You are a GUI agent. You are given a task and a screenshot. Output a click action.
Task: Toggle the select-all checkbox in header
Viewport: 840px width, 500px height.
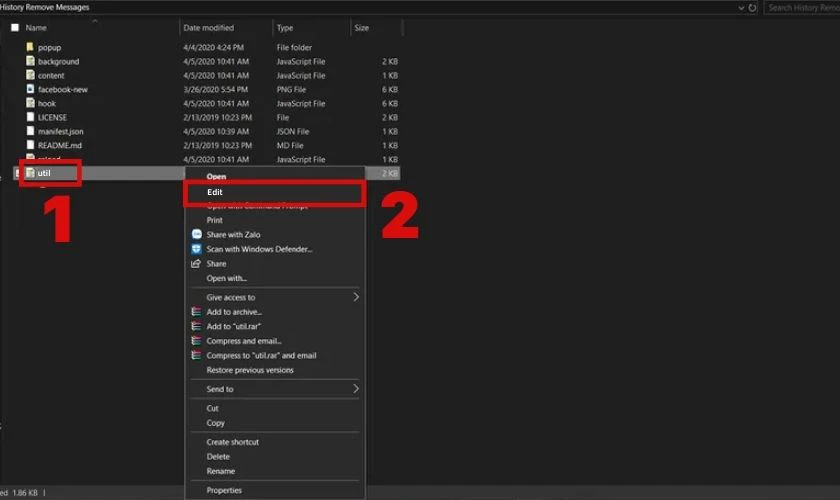click(15, 27)
